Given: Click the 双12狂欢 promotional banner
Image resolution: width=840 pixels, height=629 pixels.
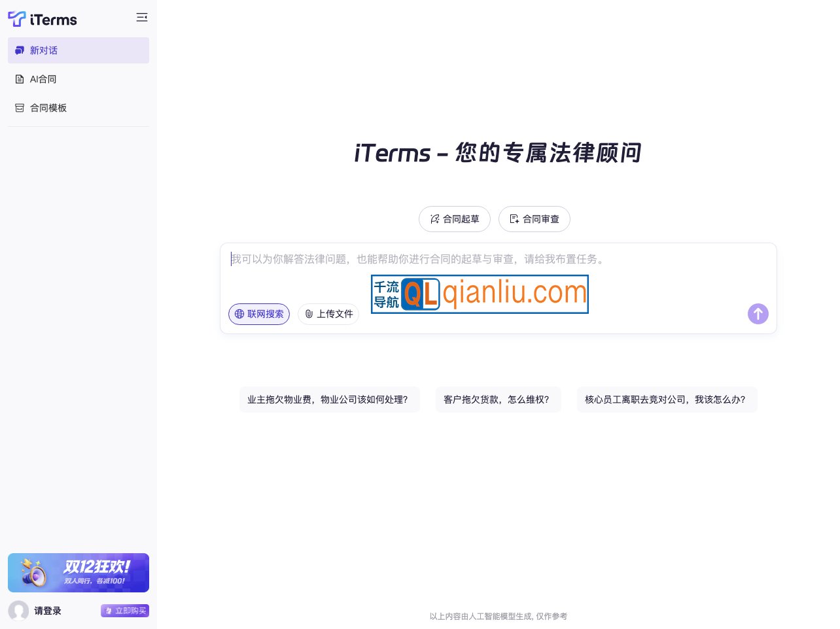Looking at the screenshot, I should coord(79,573).
